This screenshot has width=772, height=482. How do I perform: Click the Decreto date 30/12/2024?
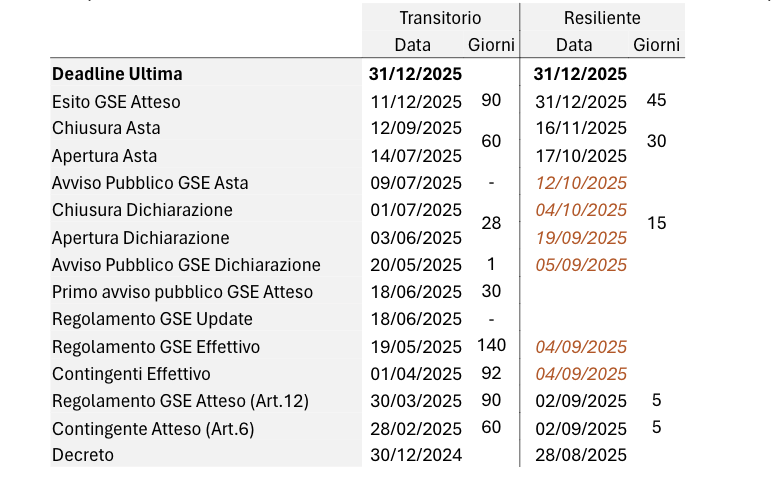coord(416,455)
